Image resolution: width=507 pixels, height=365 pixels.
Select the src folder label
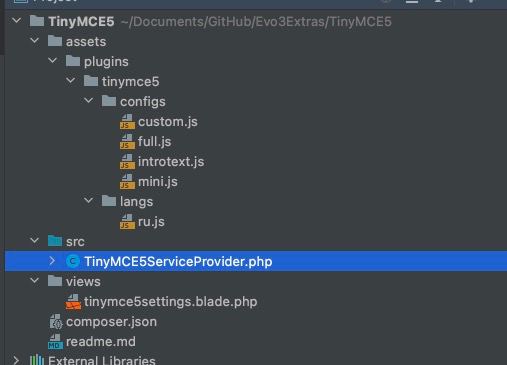click(75, 242)
